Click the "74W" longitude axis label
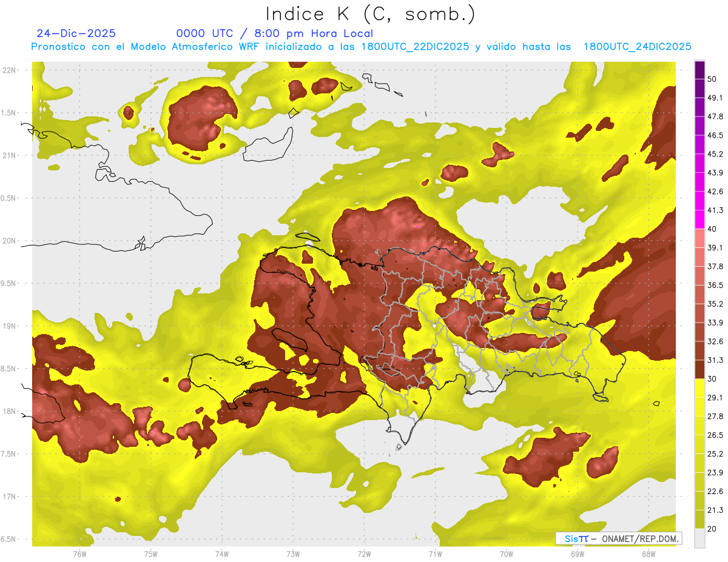This screenshot has width=728, height=562. 221,554
